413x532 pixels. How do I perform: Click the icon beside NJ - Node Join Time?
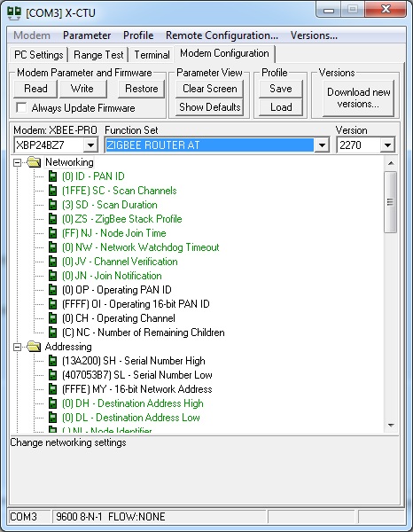pos(52,233)
